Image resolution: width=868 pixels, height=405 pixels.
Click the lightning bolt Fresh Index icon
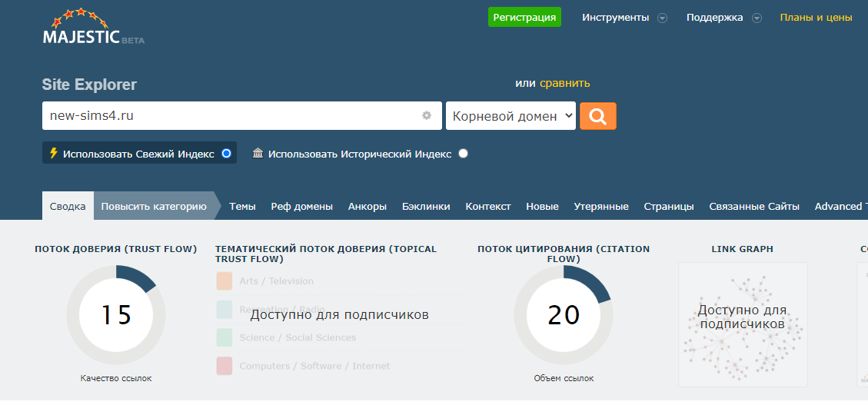click(x=54, y=153)
